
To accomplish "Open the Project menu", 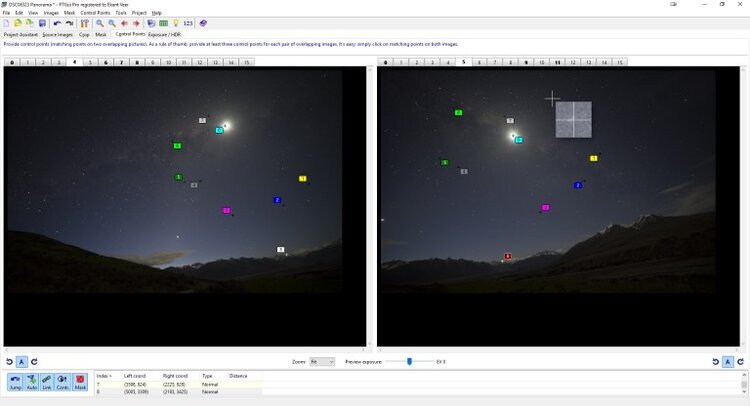I will pyautogui.click(x=139, y=13).
